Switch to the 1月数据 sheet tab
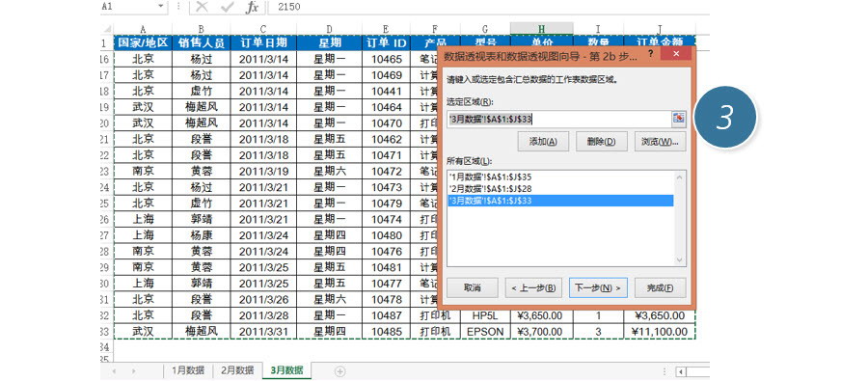This screenshot has width=868, height=381. tap(188, 370)
